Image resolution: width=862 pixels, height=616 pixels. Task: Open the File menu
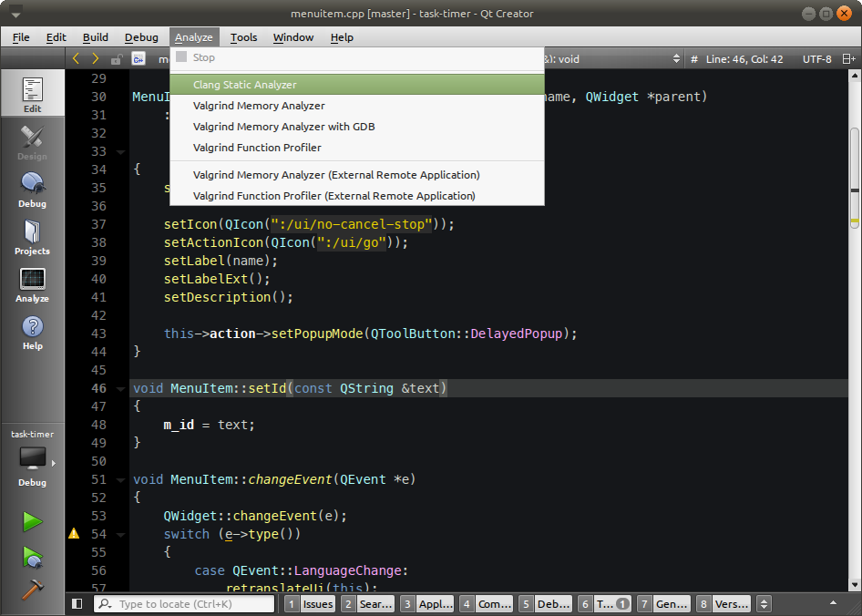(21, 37)
